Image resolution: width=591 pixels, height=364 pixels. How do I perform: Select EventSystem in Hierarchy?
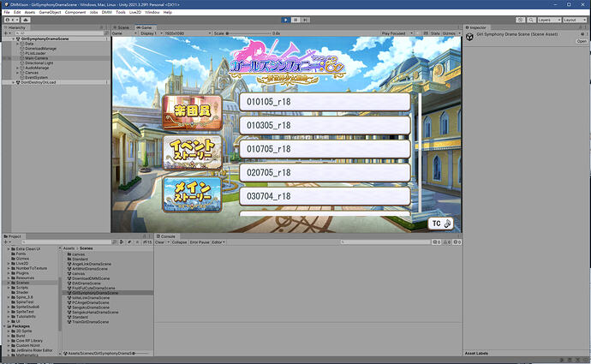click(36, 77)
